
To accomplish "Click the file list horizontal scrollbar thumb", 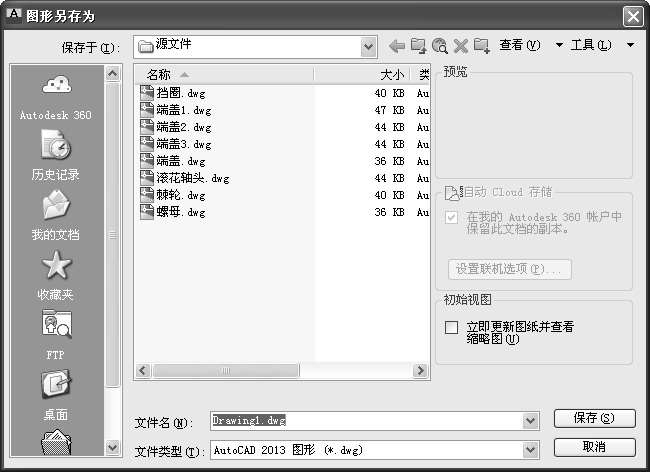I will pyautogui.click(x=226, y=370).
